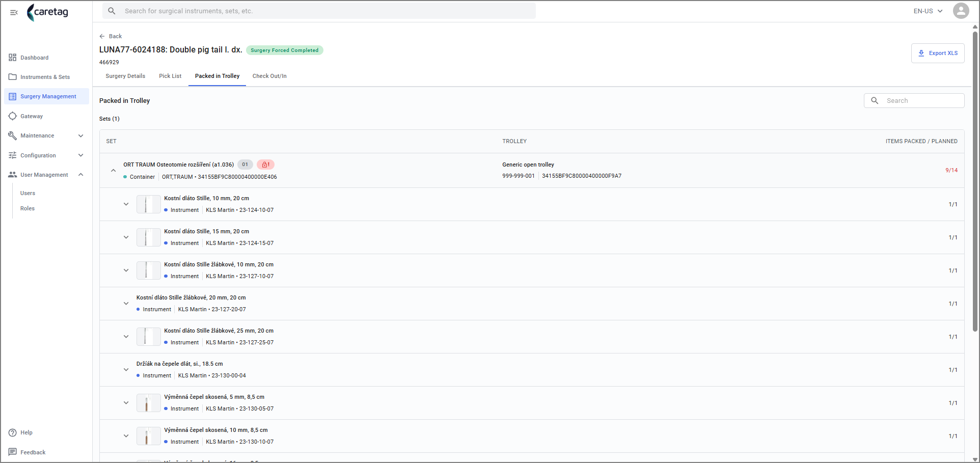
Task: Click the Feedback message icon
Action: coord(13,452)
